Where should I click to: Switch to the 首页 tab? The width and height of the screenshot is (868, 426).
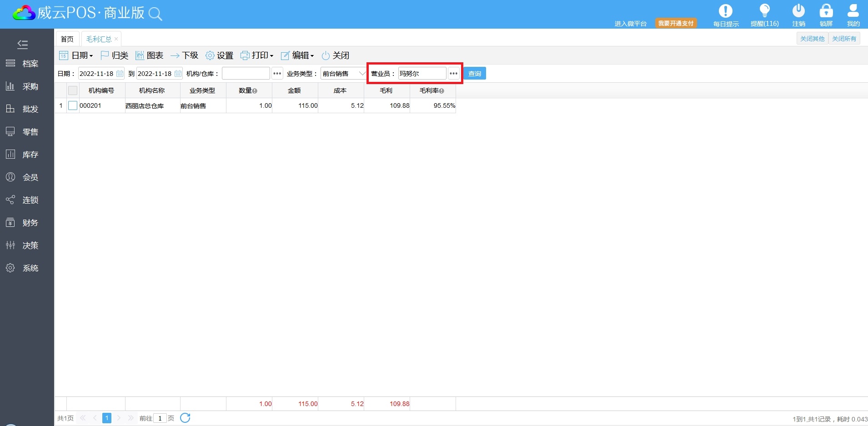[67, 39]
